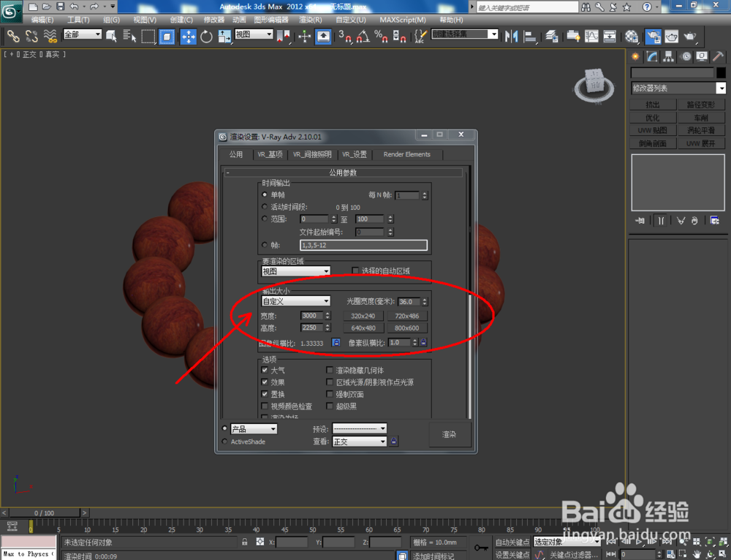The image size is (731, 560).
Task: Uncheck the 效果 effects checkbox
Action: coord(265,382)
